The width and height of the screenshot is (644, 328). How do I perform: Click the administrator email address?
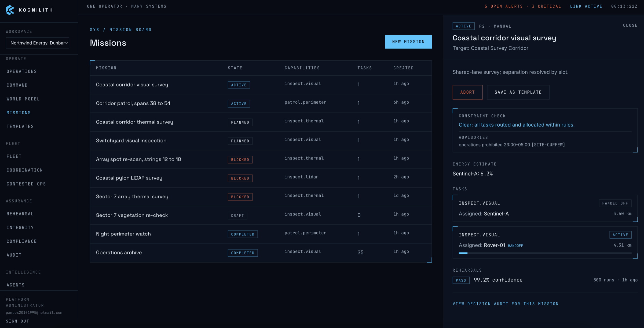[34, 313]
